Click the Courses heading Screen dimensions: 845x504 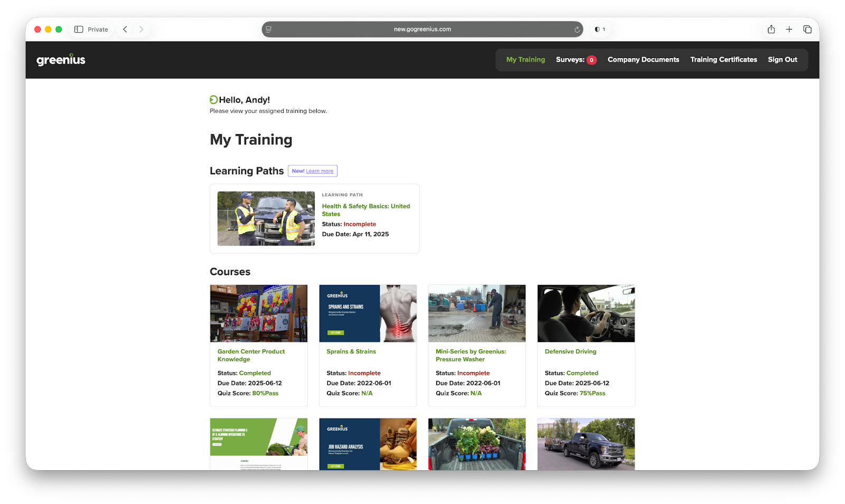click(x=230, y=272)
